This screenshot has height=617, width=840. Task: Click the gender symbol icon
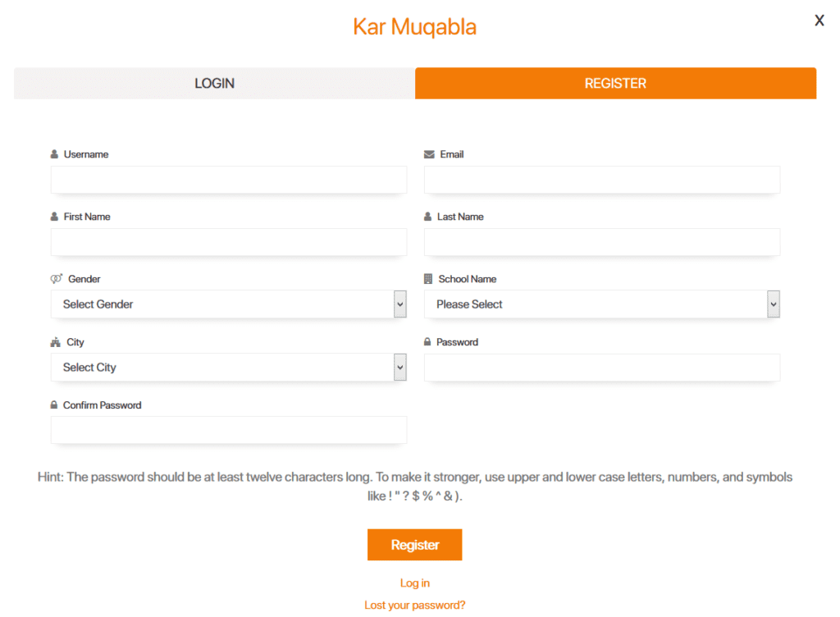pos(54,279)
